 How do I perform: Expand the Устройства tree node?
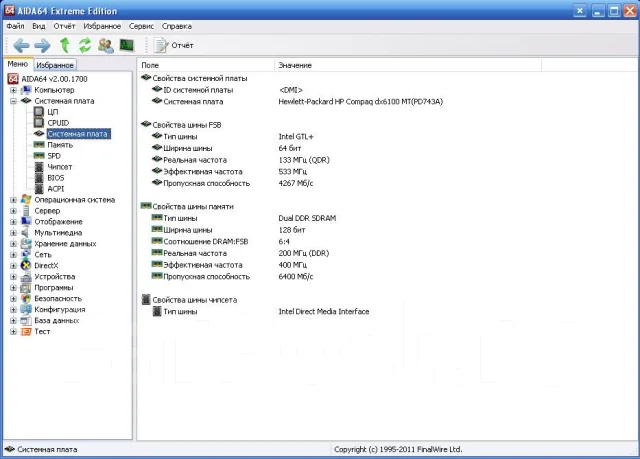point(13,277)
